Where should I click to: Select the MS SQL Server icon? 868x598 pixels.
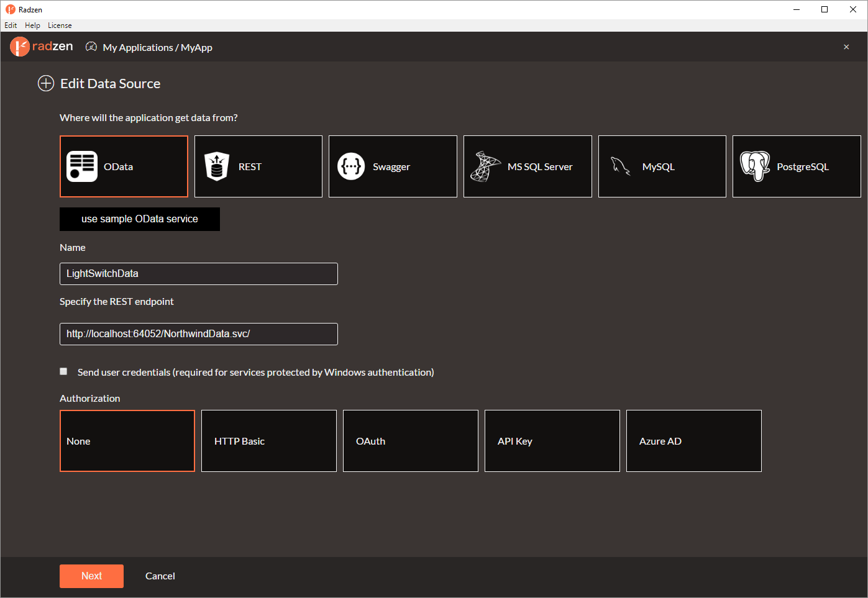pyautogui.click(x=485, y=166)
